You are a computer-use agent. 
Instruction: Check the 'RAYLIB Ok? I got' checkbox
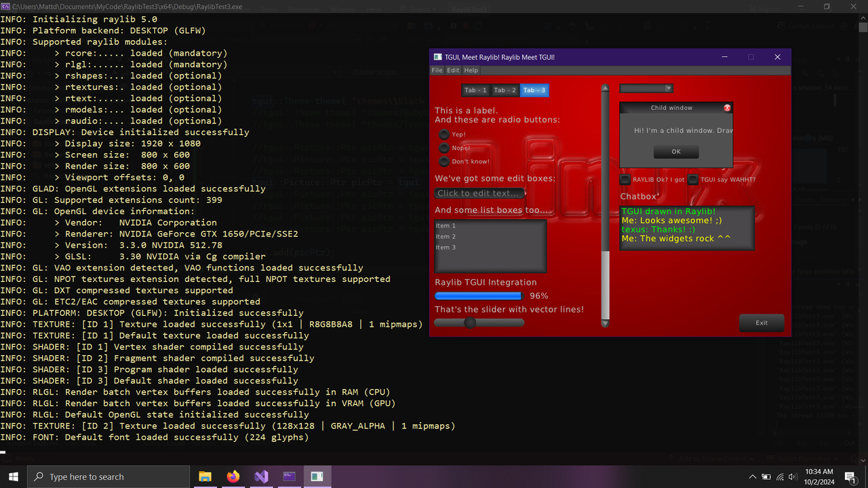(625, 180)
